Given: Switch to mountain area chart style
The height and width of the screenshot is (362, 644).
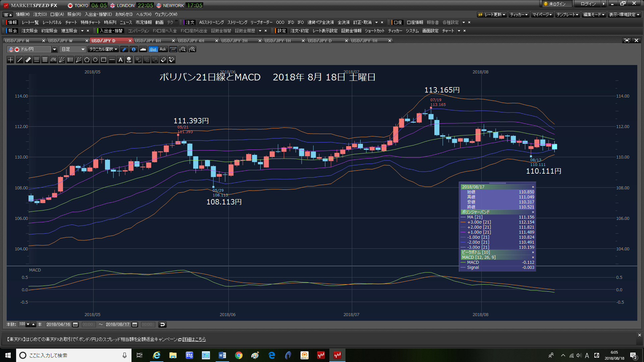Looking at the screenshot, I should pyautogui.click(x=143, y=49).
